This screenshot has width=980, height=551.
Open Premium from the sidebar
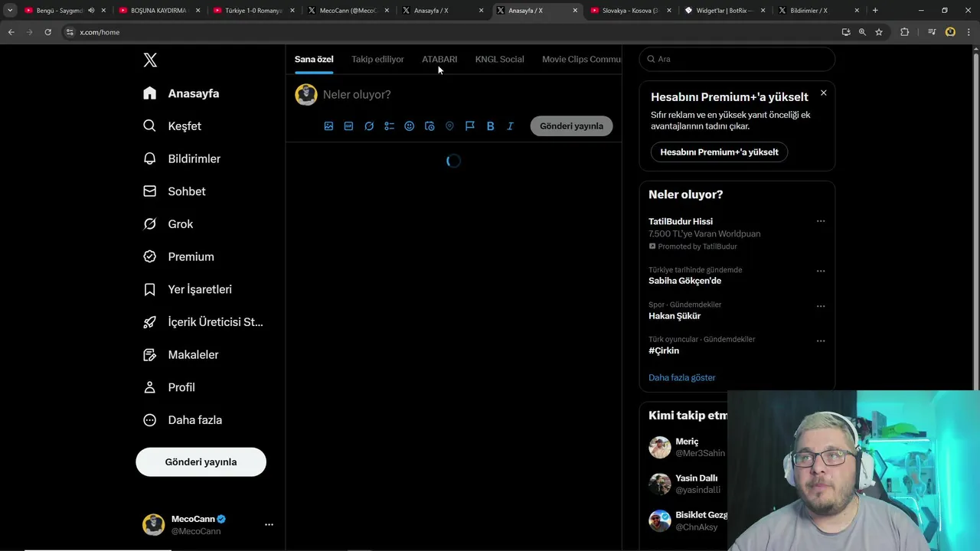(178, 256)
